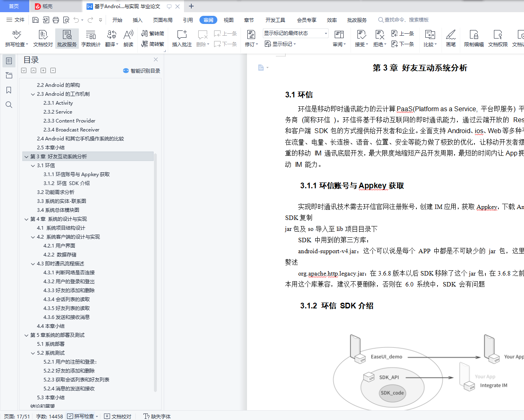Accept change with 接受 button
Image resolution: width=524 pixels, height=420 pixels.
(361, 39)
